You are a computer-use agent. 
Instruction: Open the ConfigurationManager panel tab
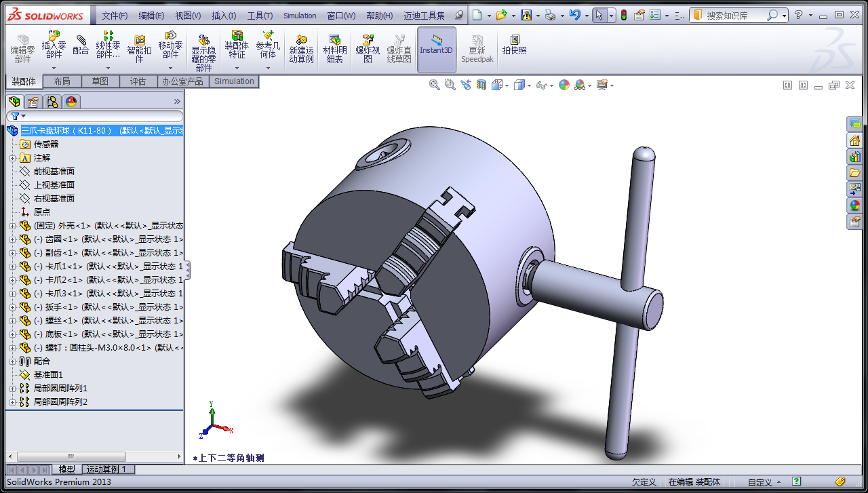52,102
